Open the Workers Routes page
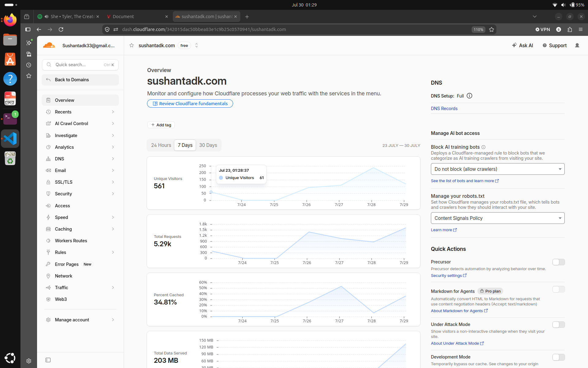Screen dimensions: 588x368 coord(80,241)
